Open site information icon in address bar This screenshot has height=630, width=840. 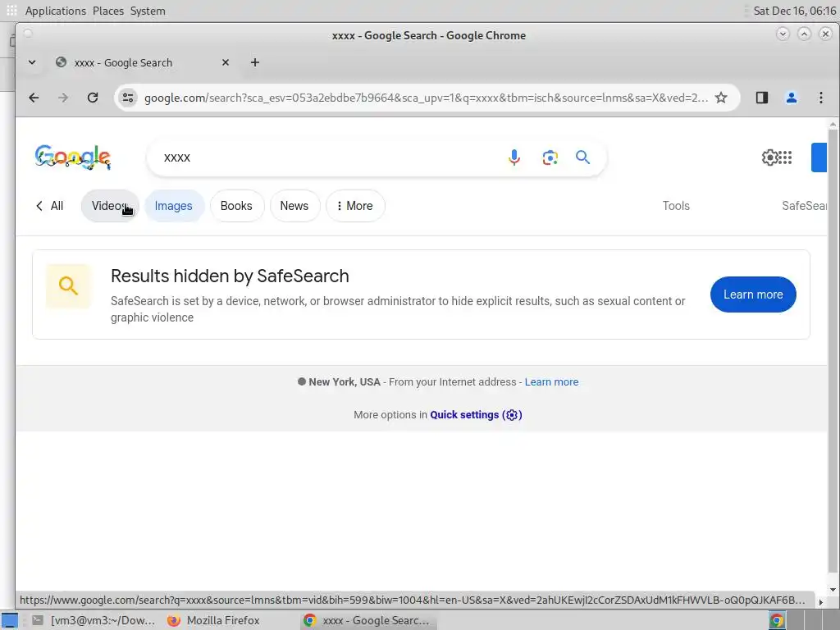point(128,98)
